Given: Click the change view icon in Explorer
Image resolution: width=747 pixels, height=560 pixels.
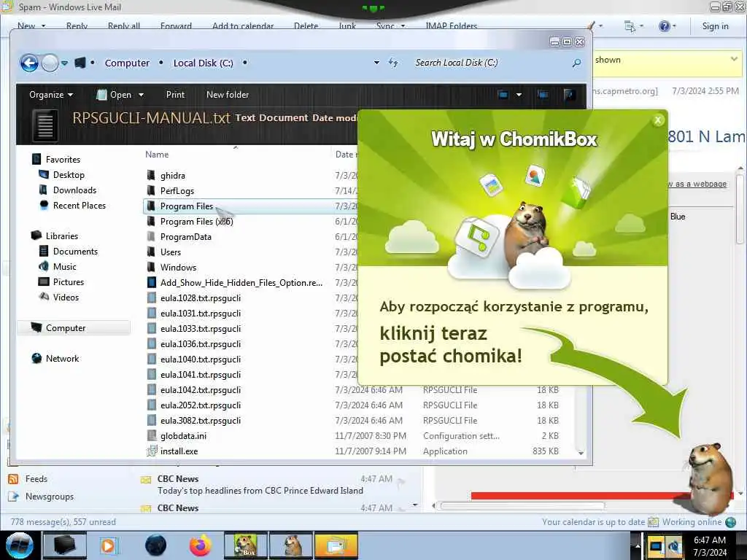Looking at the screenshot, I should pyautogui.click(x=503, y=95).
